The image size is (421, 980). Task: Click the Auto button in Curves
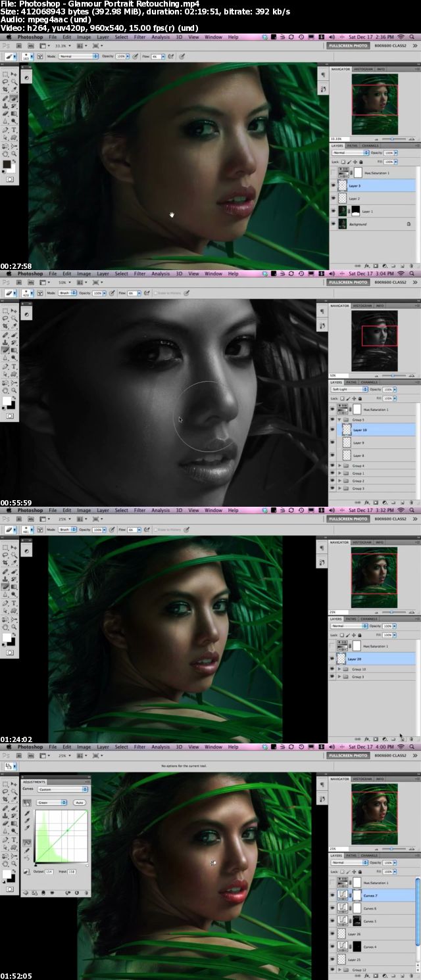(79, 803)
